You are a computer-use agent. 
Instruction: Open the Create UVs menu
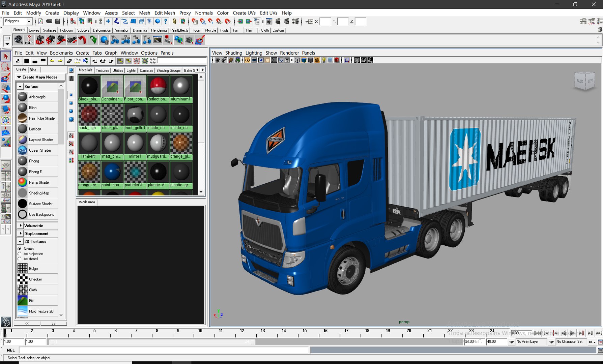click(x=244, y=13)
